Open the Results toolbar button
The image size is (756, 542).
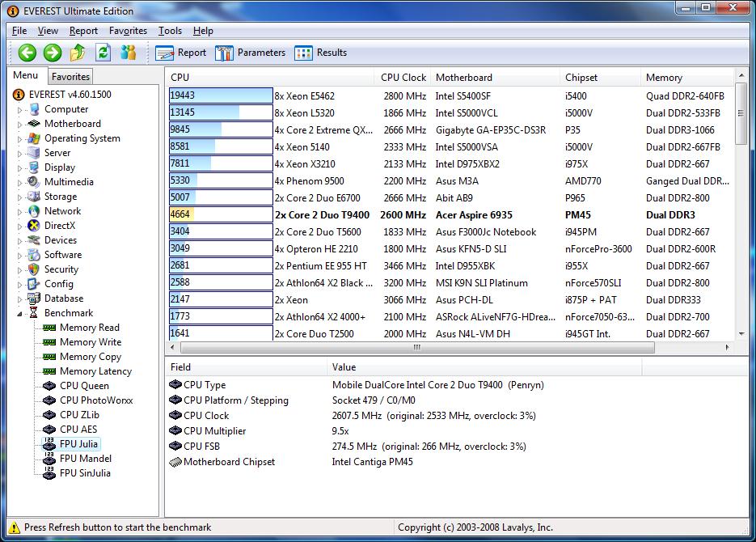tap(321, 53)
